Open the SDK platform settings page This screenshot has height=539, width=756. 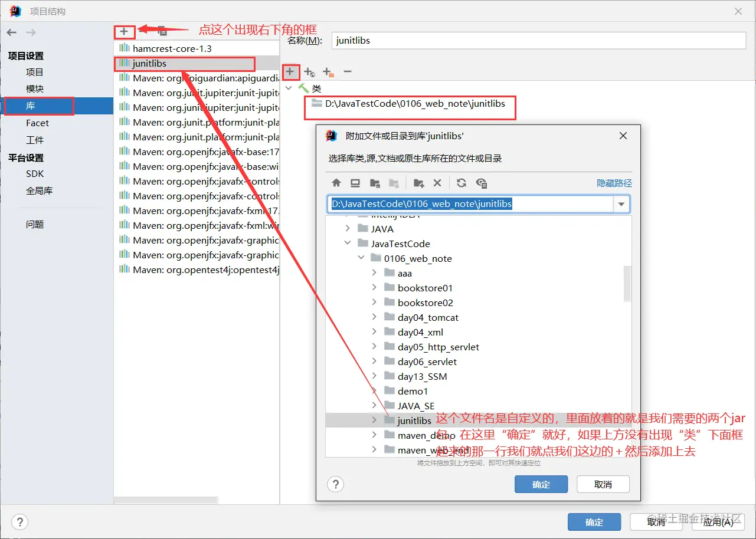pyautogui.click(x=35, y=173)
